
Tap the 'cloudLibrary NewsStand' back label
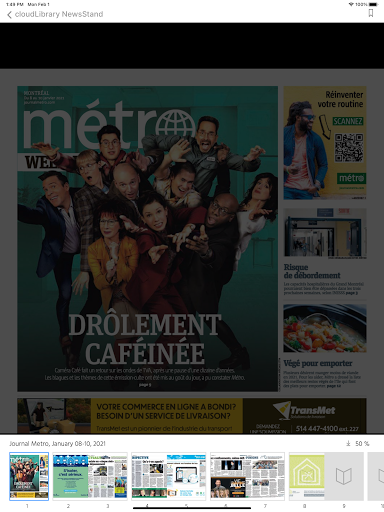coord(59,14)
